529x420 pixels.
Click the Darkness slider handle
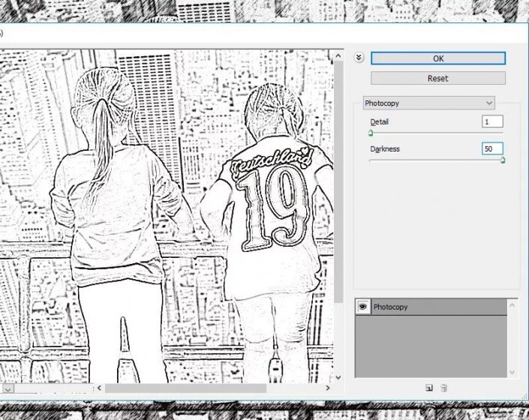point(502,160)
